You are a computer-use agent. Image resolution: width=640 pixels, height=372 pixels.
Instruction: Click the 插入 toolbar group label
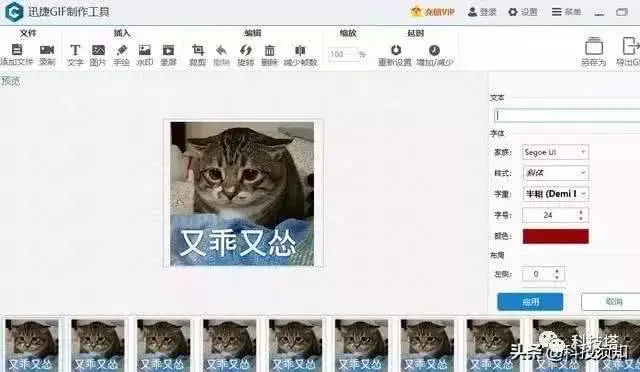click(x=122, y=33)
